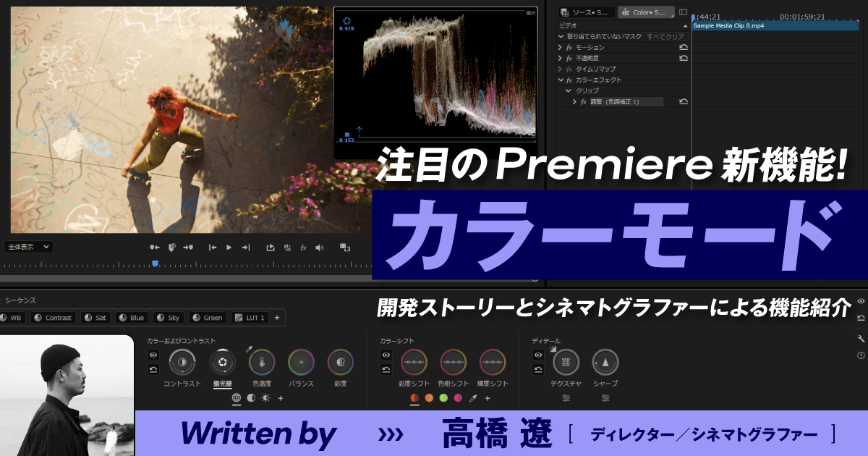868x456 pixels.
Task: Click the Mark Out transport icon
Action: point(190,248)
